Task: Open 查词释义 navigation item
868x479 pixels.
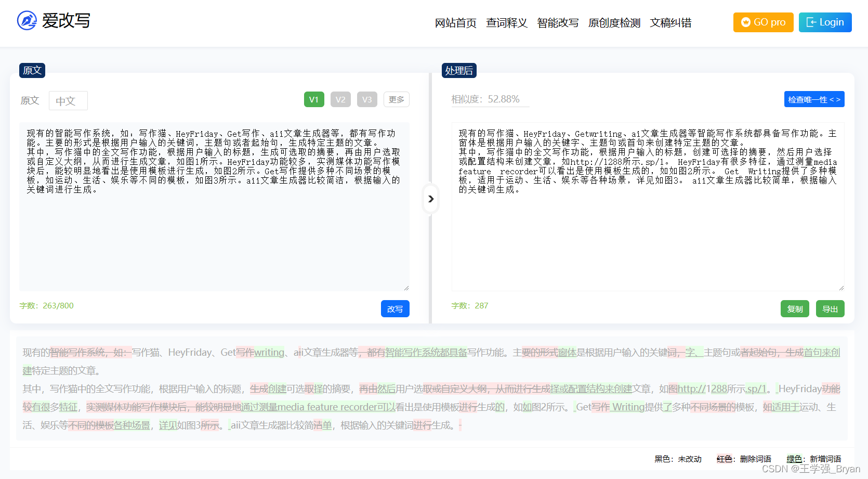Action: click(x=507, y=23)
